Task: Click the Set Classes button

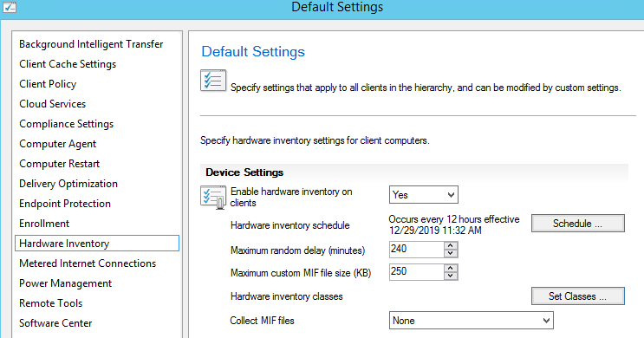Action: tap(578, 296)
